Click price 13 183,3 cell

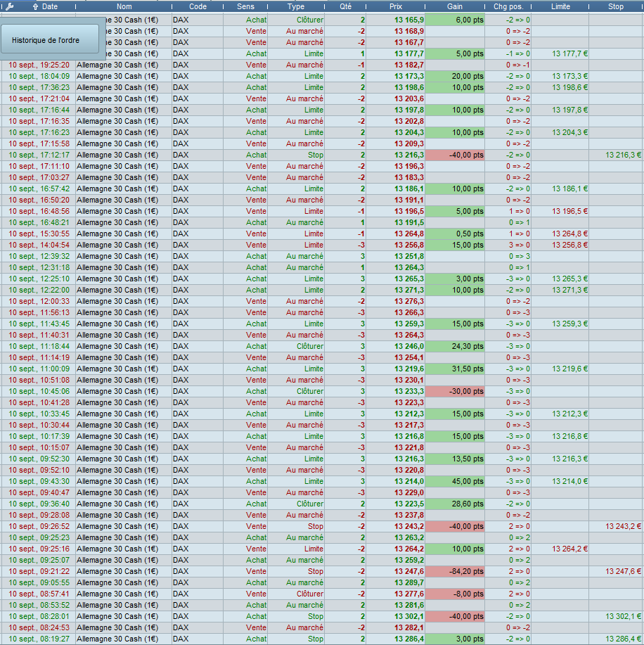408,177
